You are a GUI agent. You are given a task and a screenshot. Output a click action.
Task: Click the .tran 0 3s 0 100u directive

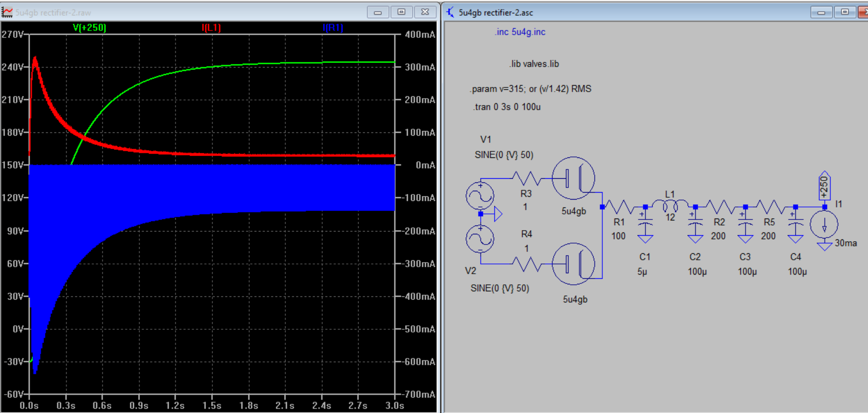pos(507,107)
